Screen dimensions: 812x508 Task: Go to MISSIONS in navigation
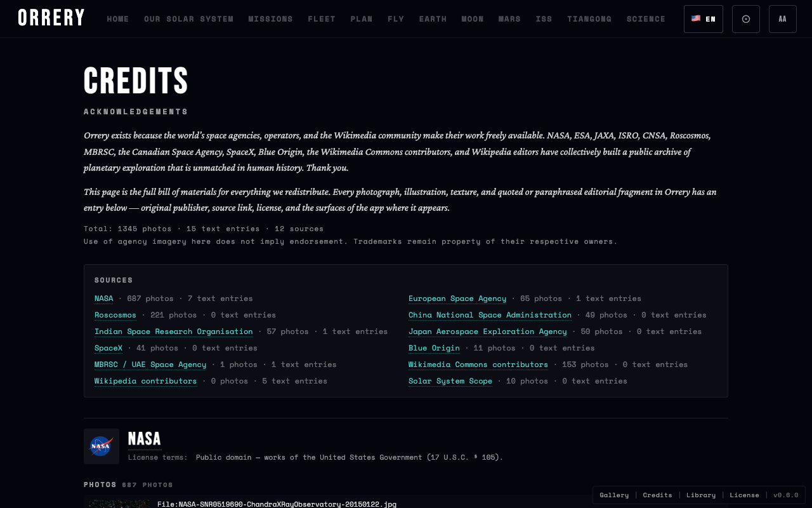(x=271, y=19)
